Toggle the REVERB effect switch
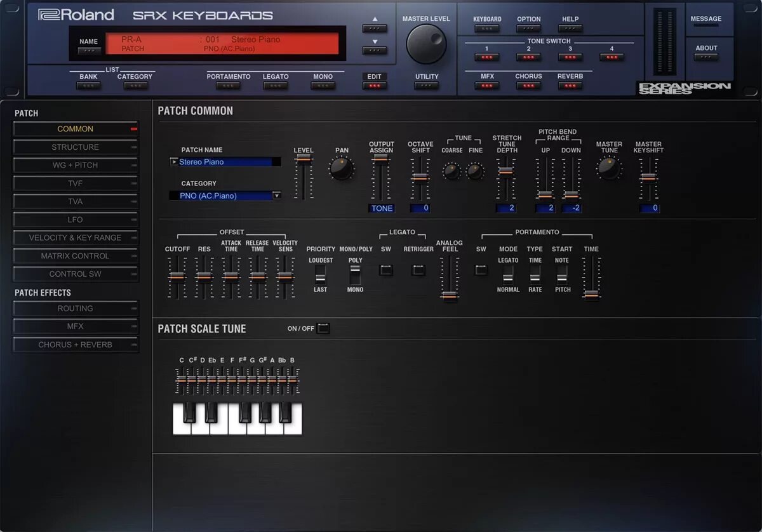Screen dimensions: 762x532 click(570, 86)
